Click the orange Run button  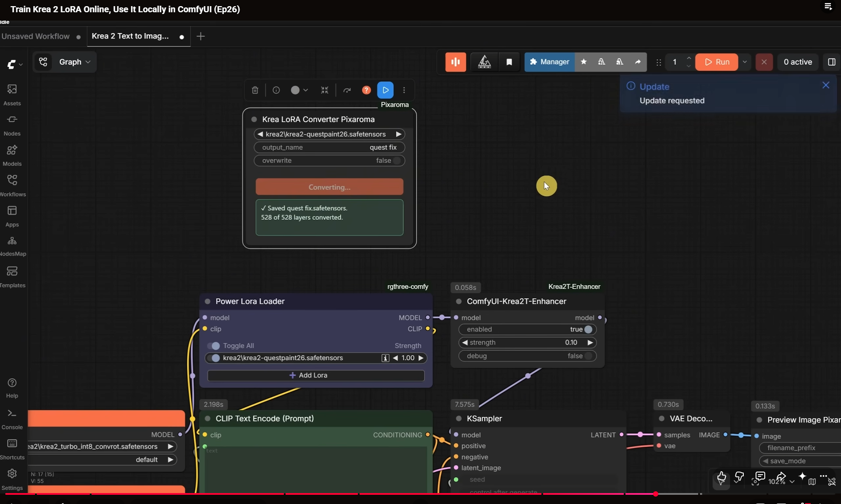point(717,62)
